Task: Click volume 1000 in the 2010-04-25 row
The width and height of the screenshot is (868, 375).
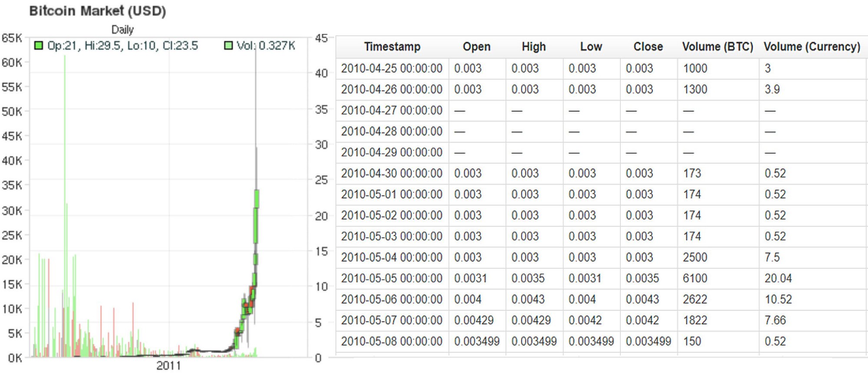Action: pyautogui.click(x=695, y=69)
